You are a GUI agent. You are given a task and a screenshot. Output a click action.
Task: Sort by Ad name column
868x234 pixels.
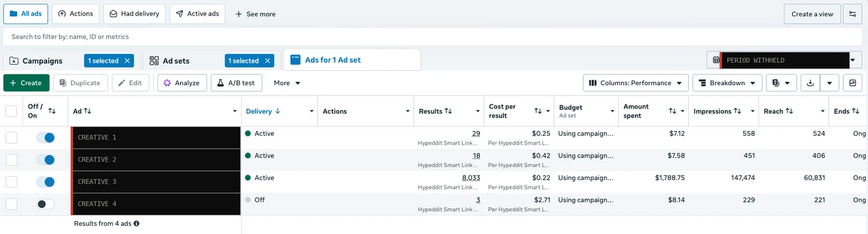87,111
